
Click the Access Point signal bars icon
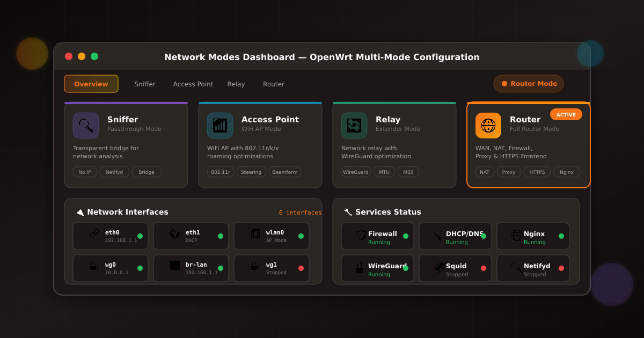[x=219, y=125]
